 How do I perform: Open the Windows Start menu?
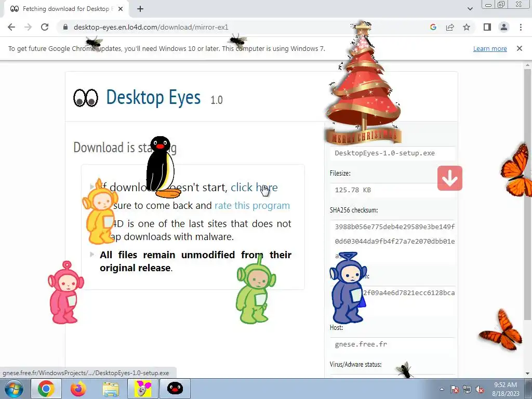[x=14, y=389]
